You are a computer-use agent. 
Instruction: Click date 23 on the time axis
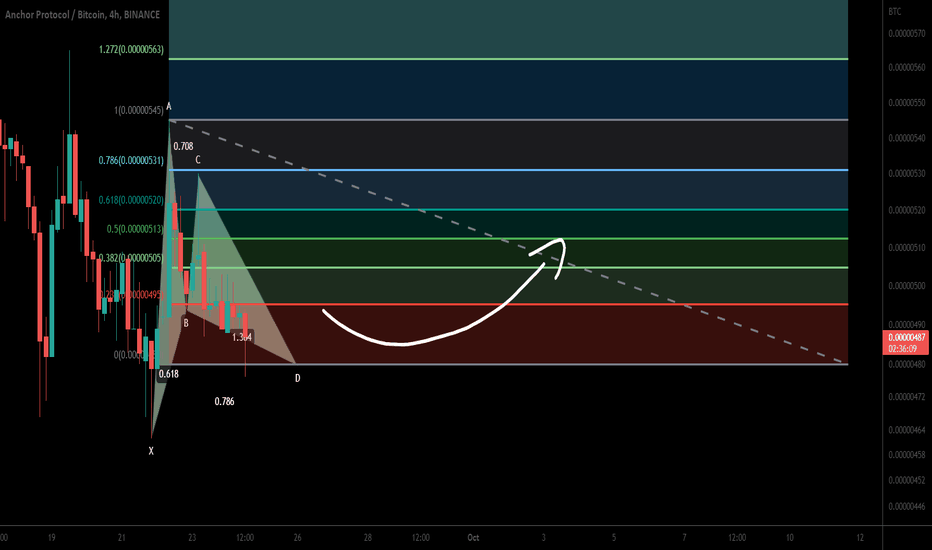(x=192, y=538)
